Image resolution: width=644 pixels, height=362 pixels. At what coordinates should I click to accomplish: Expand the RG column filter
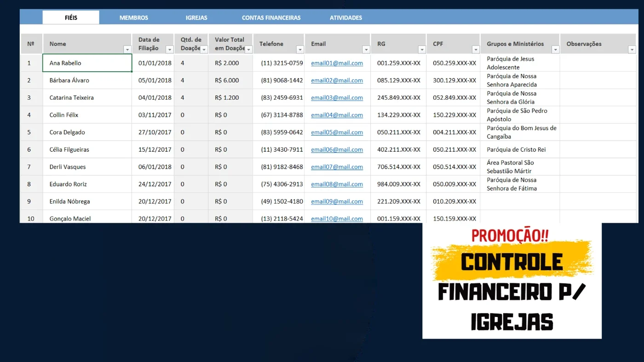[x=422, y=50]
